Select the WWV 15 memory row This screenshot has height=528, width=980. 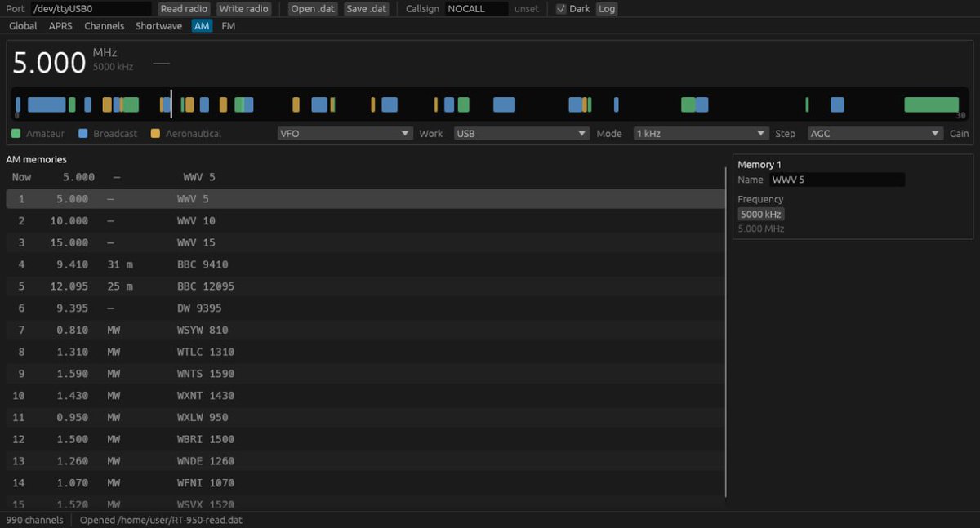coord(365,242)
